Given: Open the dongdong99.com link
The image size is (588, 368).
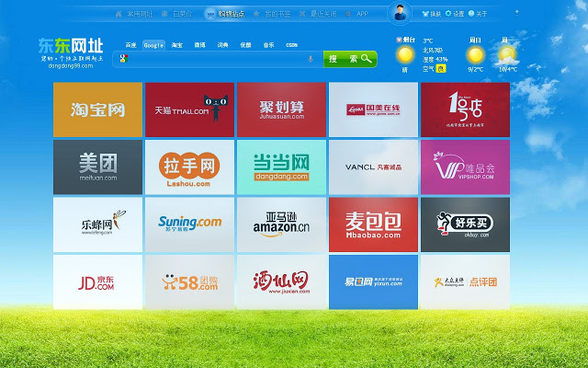Looking at the screenshot, I should [x=71, y=65].
